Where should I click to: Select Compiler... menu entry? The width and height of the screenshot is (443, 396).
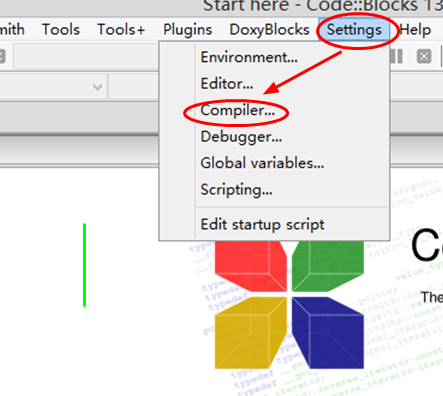pyautogui.click(x=237, y=110)
